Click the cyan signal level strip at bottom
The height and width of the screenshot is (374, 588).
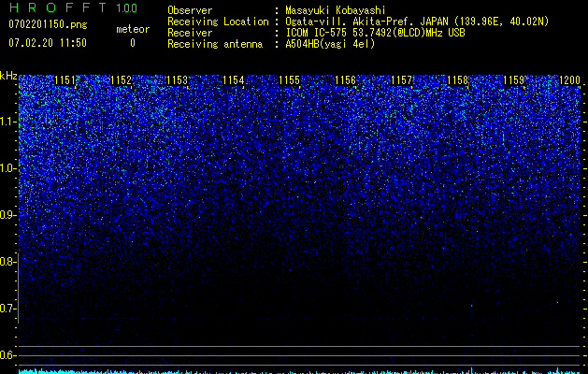coord(299,371)
